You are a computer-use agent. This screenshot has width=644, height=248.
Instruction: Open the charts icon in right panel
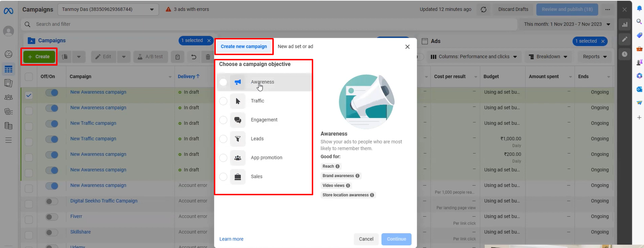pyautogui.click(x=625, y=24)
